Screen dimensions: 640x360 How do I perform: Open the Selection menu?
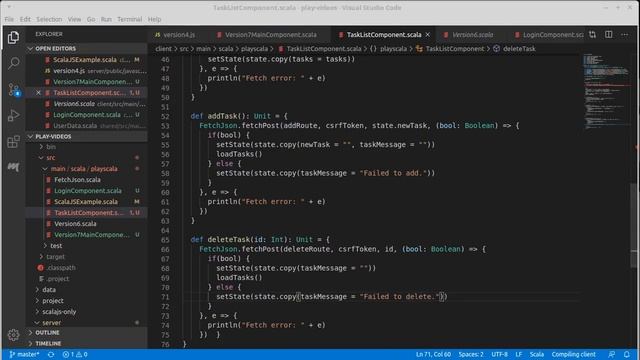coord(49,19)
